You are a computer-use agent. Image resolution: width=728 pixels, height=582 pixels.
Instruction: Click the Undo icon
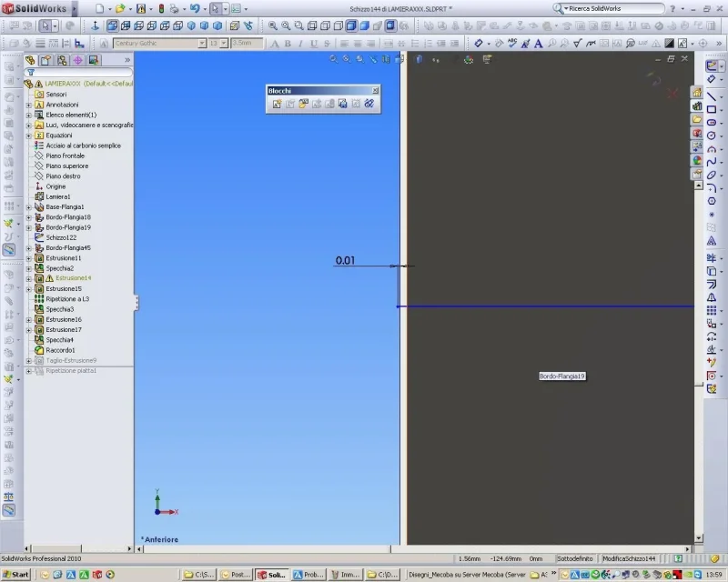coord(195,8)
